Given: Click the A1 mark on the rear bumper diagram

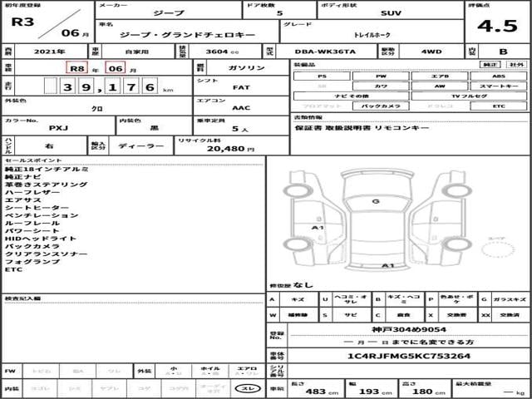Looking at the screenshot, I should pos(387,265).
